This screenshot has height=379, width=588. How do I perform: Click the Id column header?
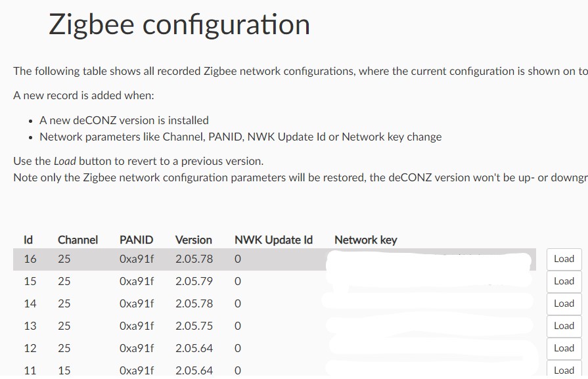point(28,240)
